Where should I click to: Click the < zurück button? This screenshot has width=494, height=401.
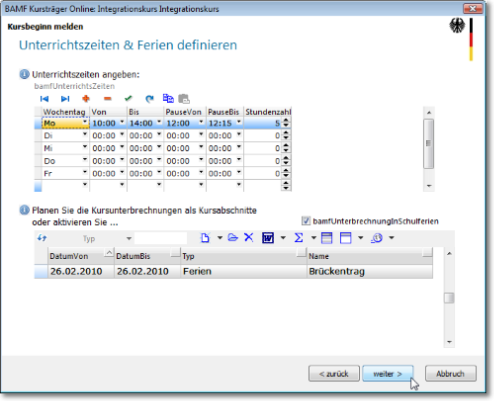point(334,374)
